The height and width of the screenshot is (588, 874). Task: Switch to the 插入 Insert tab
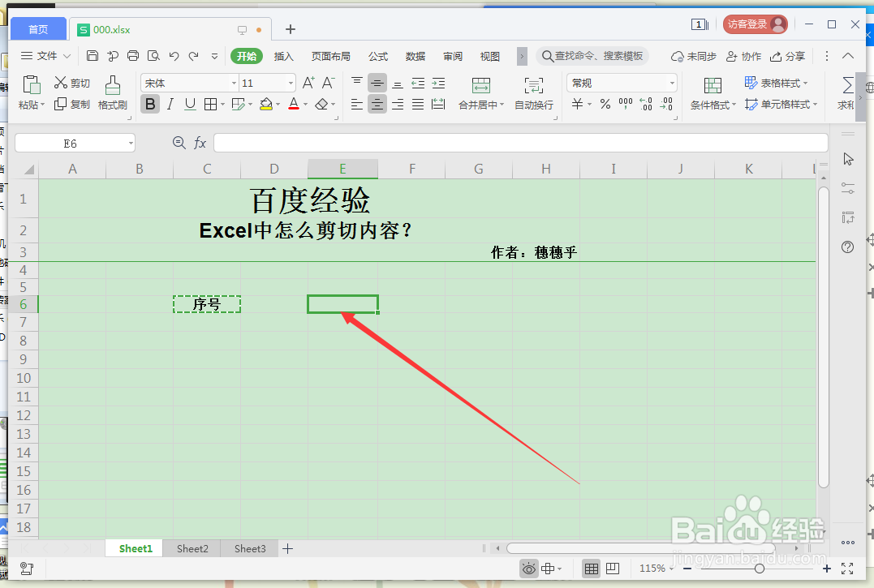(x=284, y=56)
